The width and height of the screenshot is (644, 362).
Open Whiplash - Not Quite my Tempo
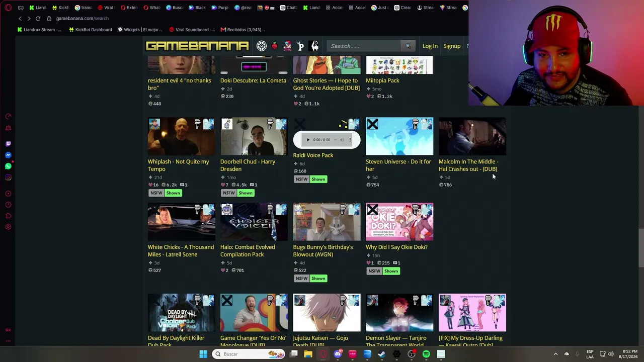(178, 165)
